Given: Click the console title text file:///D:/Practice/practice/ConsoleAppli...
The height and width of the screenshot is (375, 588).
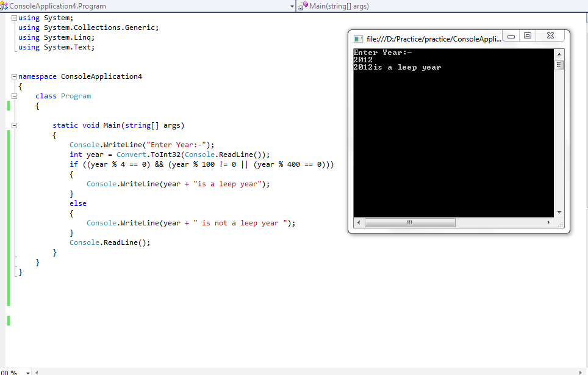Looking at the screenshot, I should [x=434, y=39].
